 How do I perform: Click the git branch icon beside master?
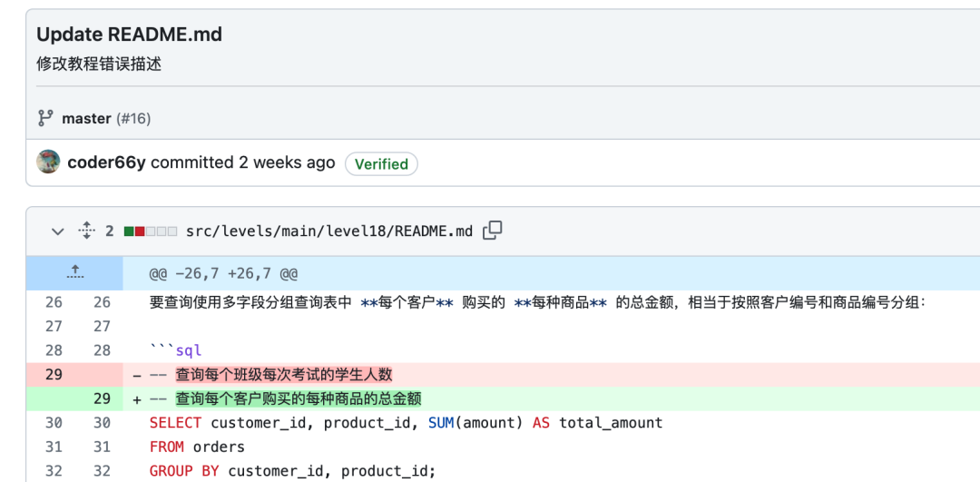point(45,118)
